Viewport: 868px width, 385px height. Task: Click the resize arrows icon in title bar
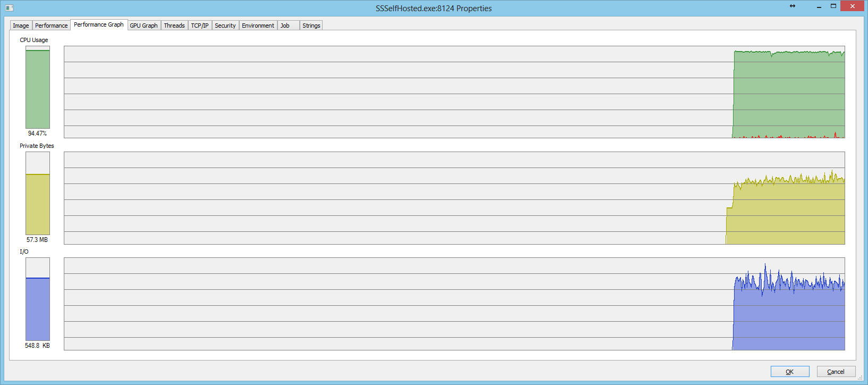click(793, 6)
